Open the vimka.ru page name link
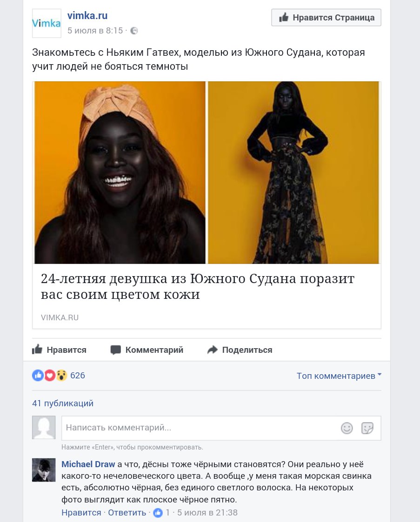Viewport: 420px width, 522px height. (x=87, y=15)
